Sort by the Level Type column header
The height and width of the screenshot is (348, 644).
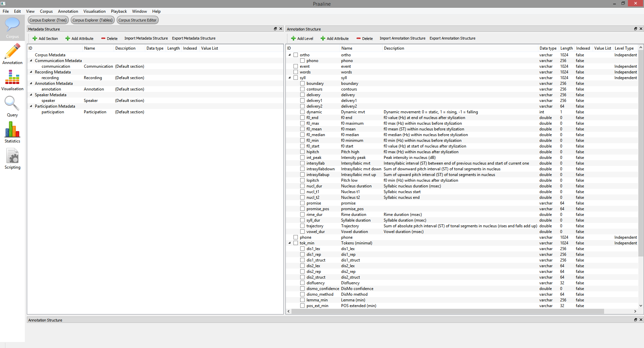pos(625,48)
